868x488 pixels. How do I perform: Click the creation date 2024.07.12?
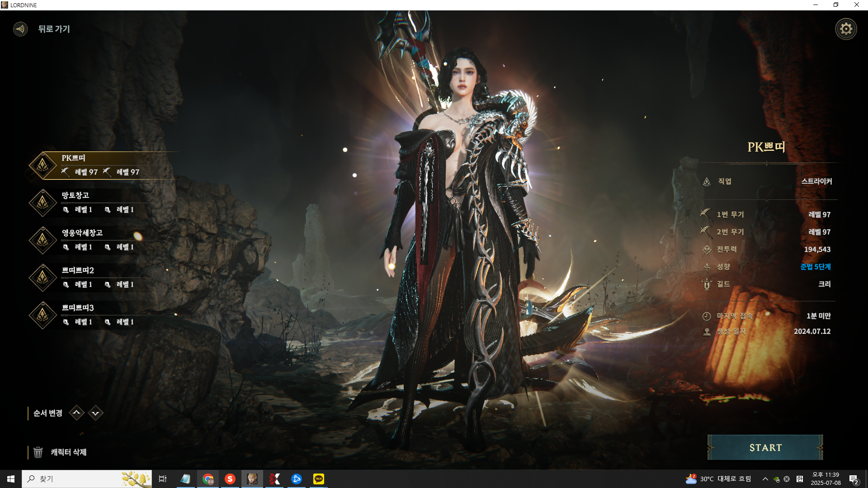(x=812, y=331)
